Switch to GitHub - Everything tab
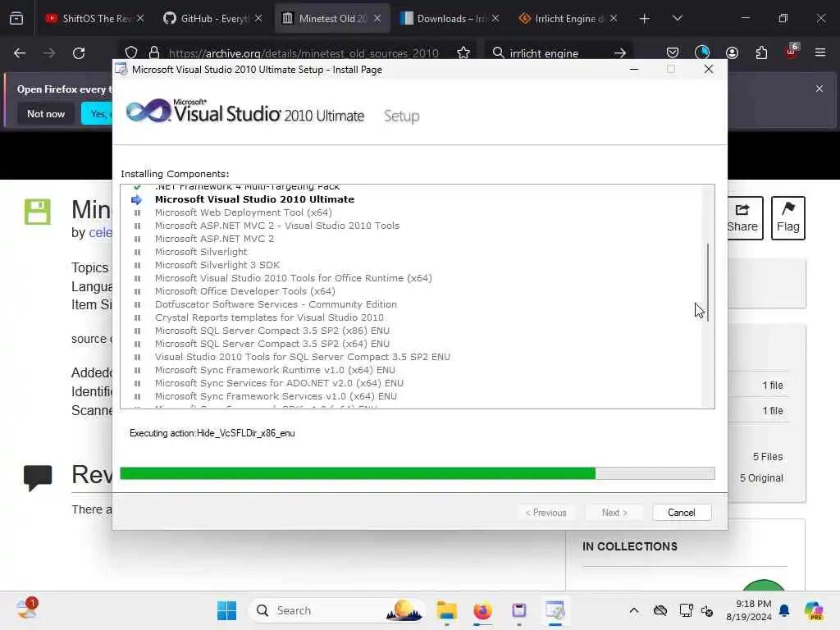The width and height of the screenshot is (840, 630). 213,19
